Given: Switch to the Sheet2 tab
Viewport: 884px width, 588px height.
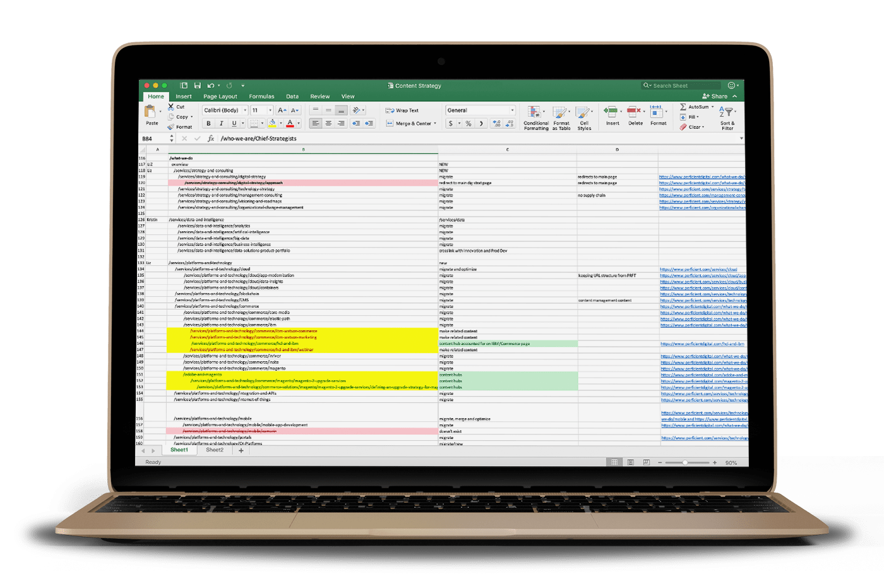Looking at the screenshot, I should (x=215, y=450).
